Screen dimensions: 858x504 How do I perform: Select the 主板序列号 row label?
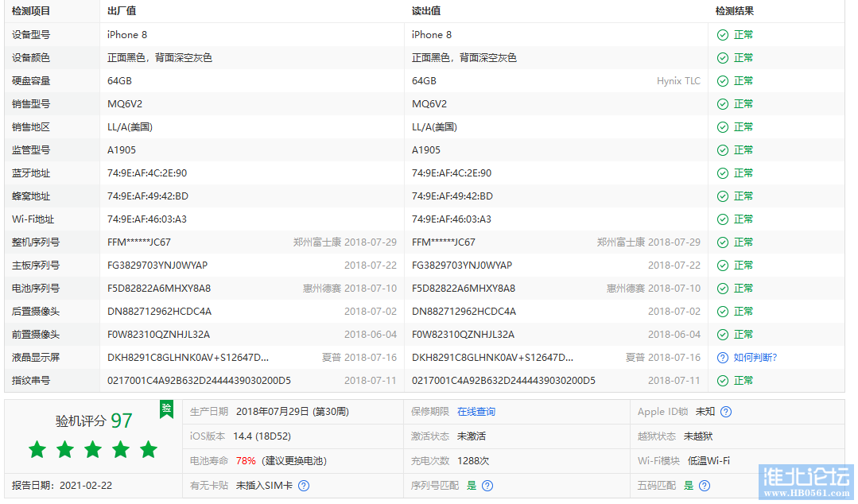(x=36, y=266)
